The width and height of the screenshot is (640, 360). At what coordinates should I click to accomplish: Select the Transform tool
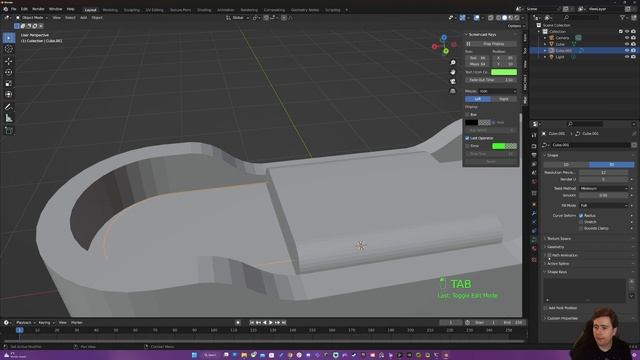[x=9, y=94]
